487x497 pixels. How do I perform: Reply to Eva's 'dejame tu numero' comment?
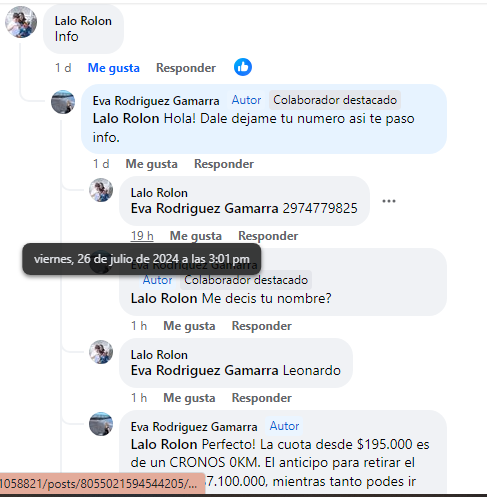coord(224,164)
